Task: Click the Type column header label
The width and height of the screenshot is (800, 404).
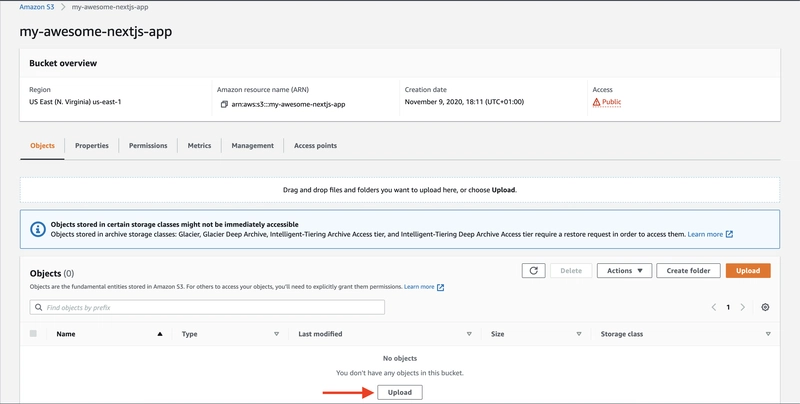Action: tap(189, 334)
